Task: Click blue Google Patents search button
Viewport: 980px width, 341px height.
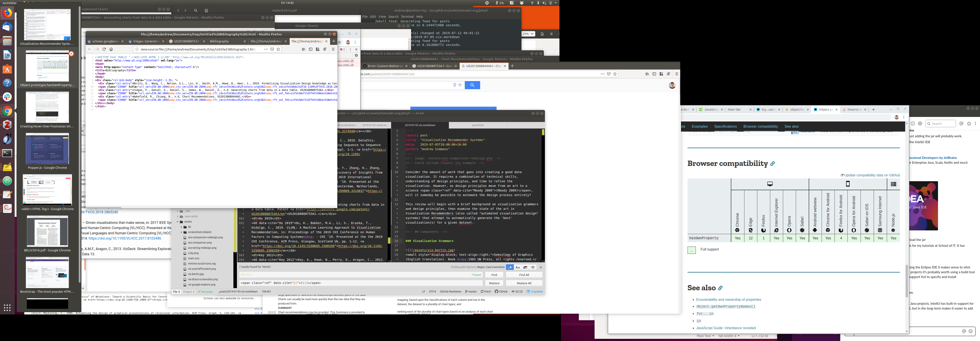Action: [x=472, y=85]
